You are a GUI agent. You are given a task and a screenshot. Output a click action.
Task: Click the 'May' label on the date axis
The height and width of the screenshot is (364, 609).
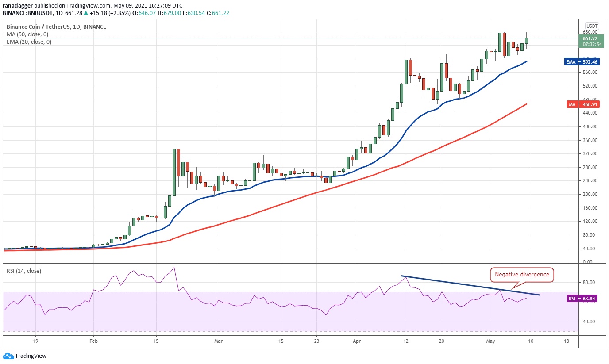491,341
